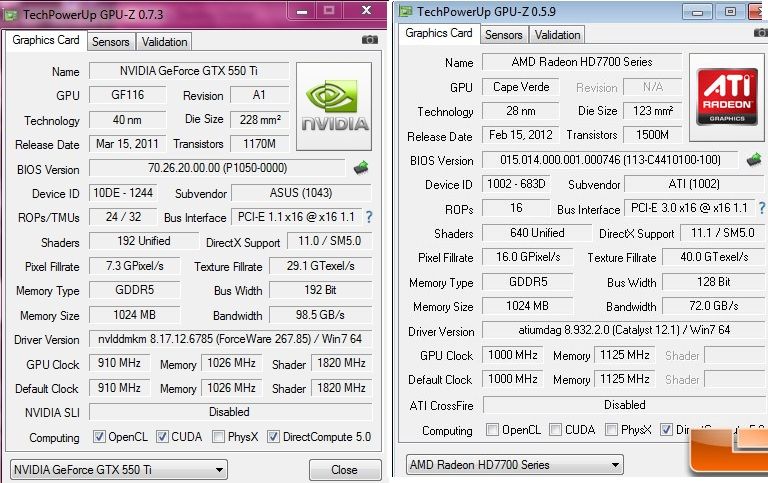
Task: Switch to Sensors tab in GPU-Z 0.7.3
Action: (111, 42)
